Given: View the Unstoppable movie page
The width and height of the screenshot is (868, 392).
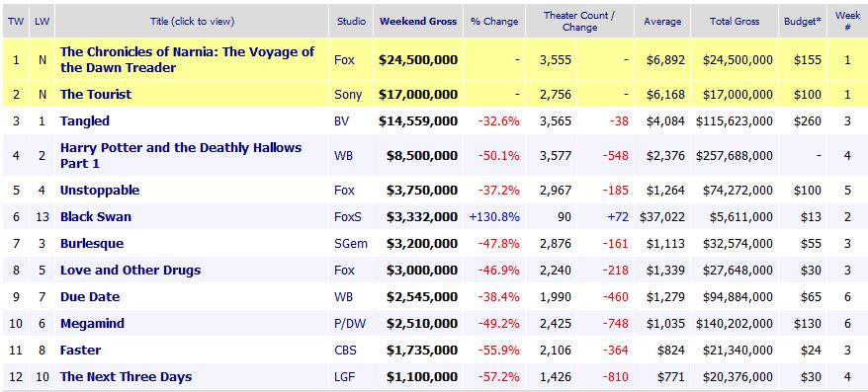Looking at the screenshot, I should click(x=100, y=191).
